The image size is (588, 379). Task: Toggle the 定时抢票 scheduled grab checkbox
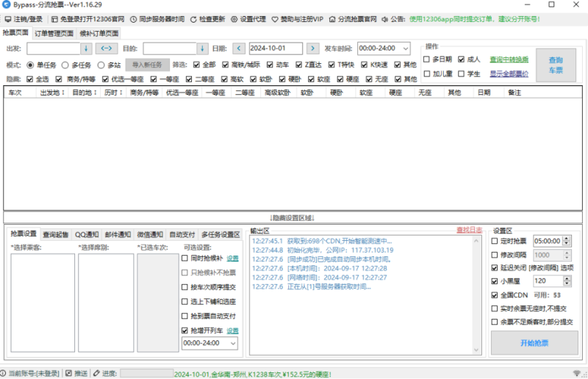[x=495, y=241]
